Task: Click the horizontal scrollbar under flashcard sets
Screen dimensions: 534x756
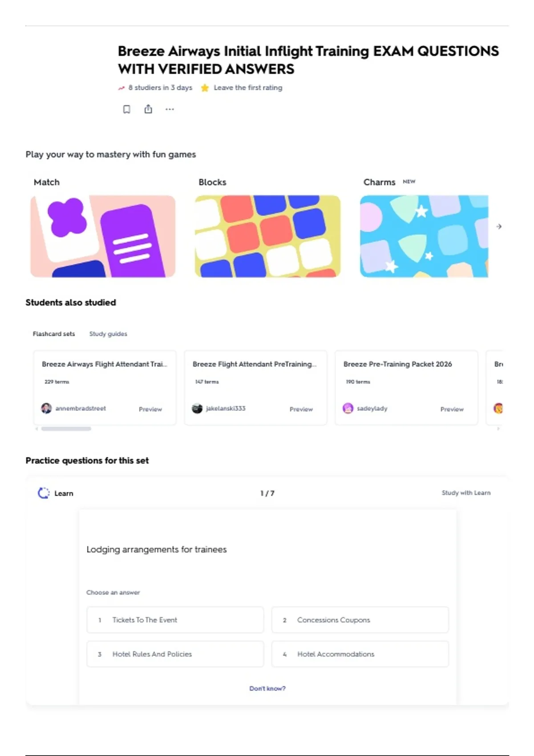Action: pyautogui.click(x=66, y=429)
